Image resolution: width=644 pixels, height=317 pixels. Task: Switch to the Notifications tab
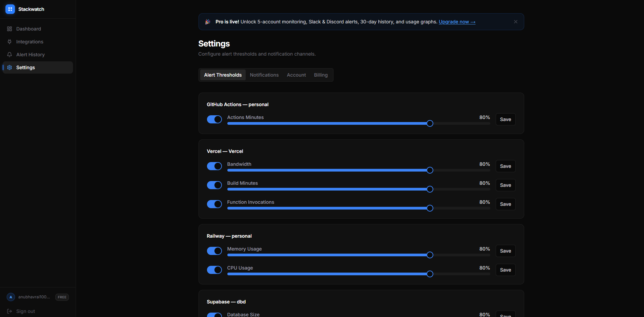[264, 75]
